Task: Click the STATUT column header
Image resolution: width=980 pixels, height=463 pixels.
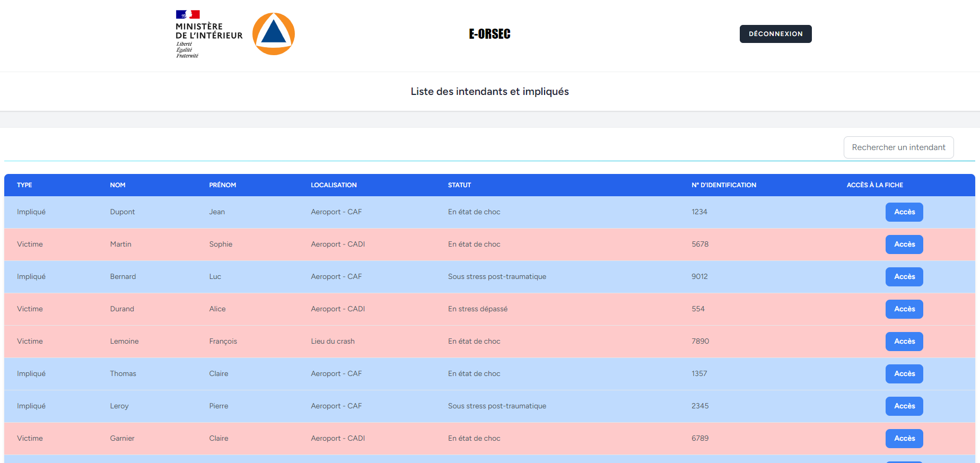Action: [x=459, y=185]
